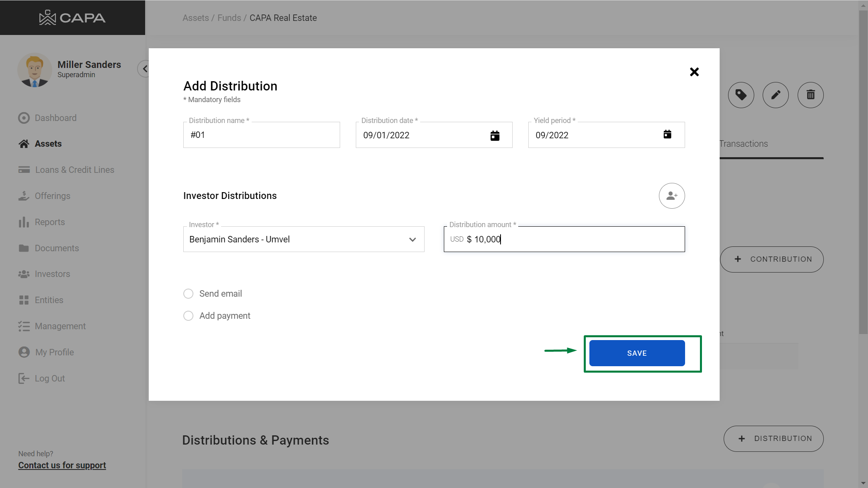The height and width of the screenshot is (488, 868).
Task: Open the Distribution date calendar picker
Action: point(495,135)
